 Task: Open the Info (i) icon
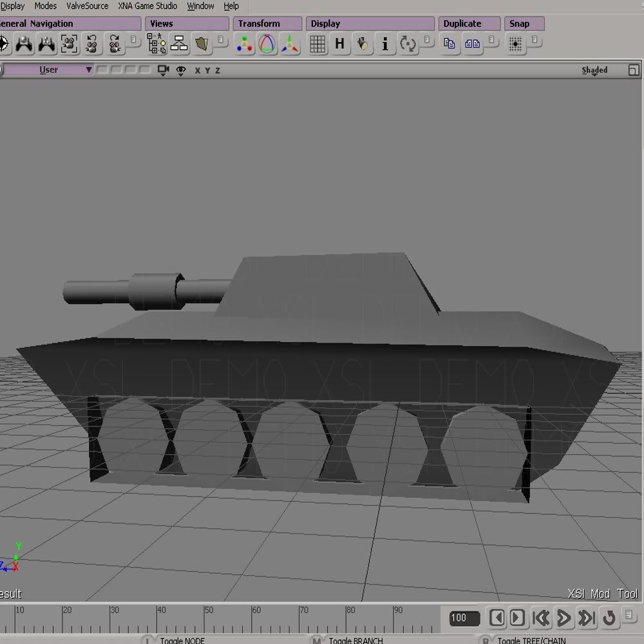[385, 44]
